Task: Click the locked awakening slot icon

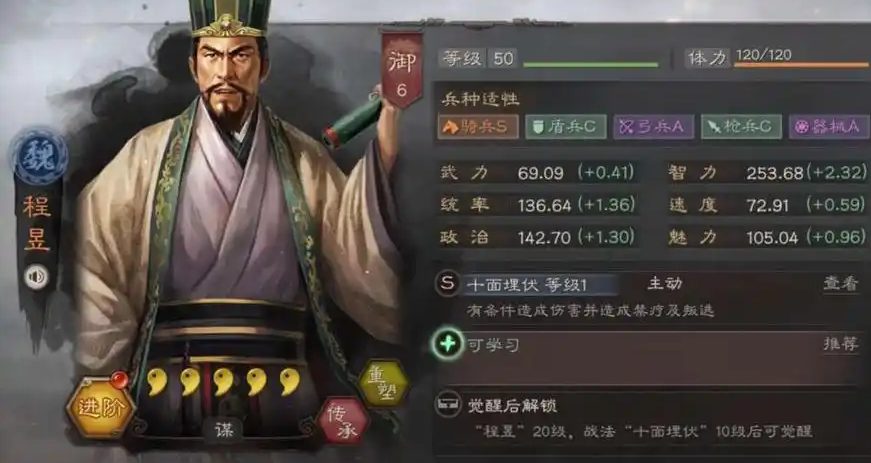Action: click(447, 405)
